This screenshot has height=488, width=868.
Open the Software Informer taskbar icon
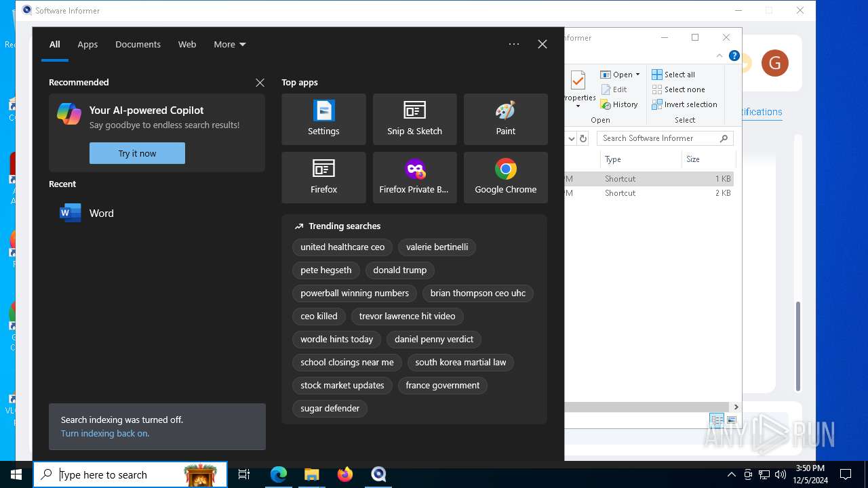point(378,474)
